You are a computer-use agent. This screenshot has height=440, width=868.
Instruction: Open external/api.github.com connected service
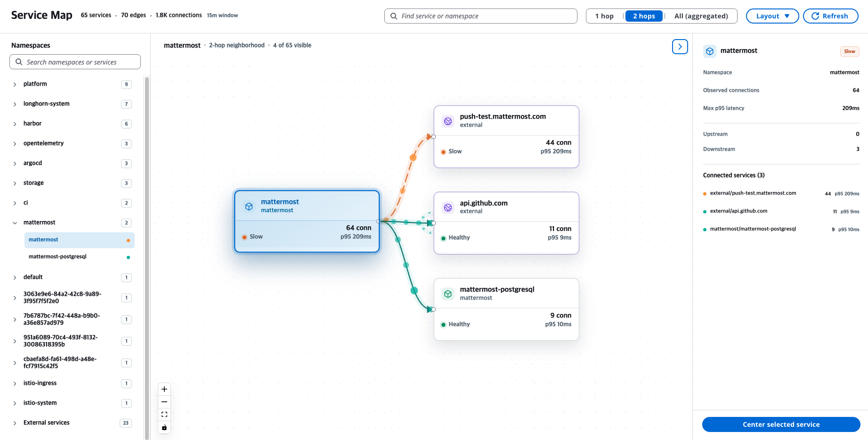click(781, 211)
